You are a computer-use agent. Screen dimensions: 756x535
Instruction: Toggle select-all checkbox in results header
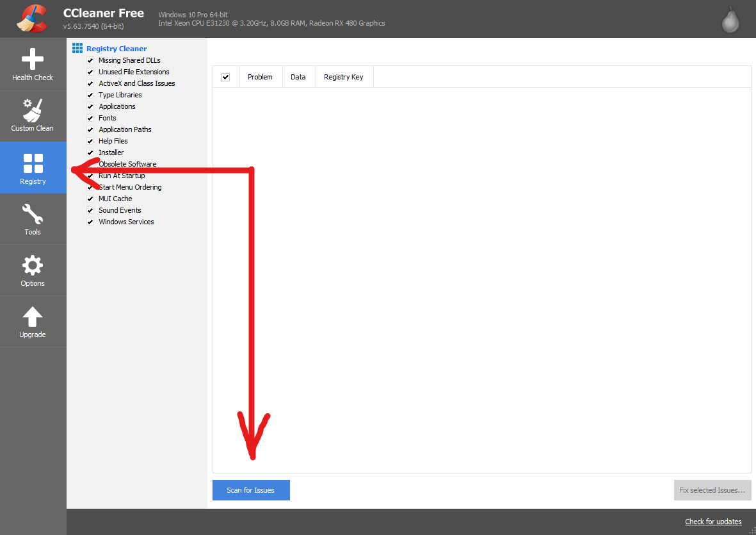pos(225,77)
